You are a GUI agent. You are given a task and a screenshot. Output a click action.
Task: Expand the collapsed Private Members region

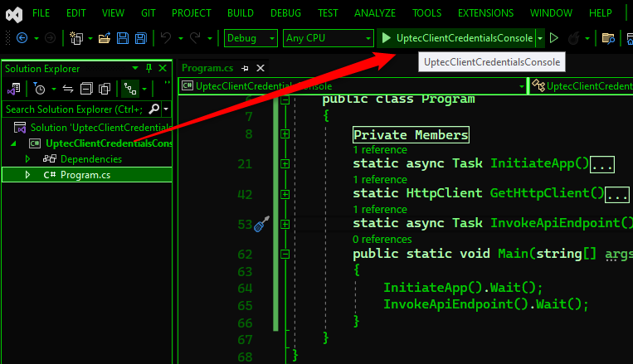[285, 134]
